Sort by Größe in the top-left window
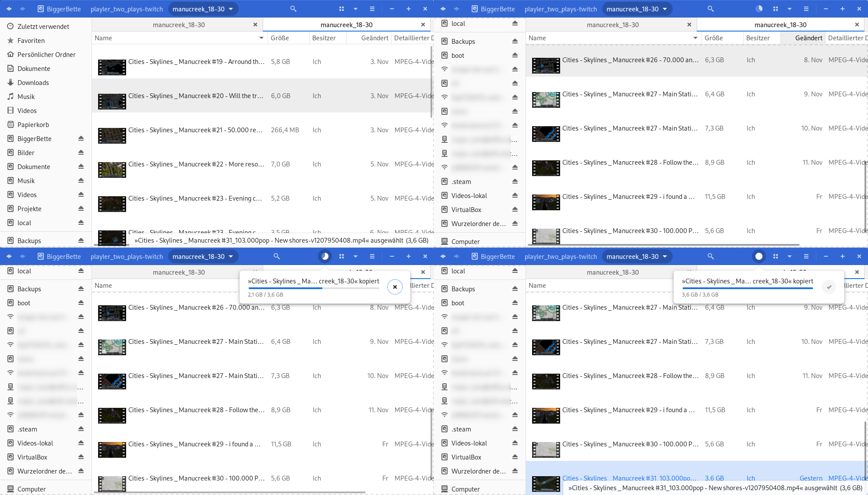Image resolution: width=868 pixels, height=495 pixels. click(x=288, y=38)
